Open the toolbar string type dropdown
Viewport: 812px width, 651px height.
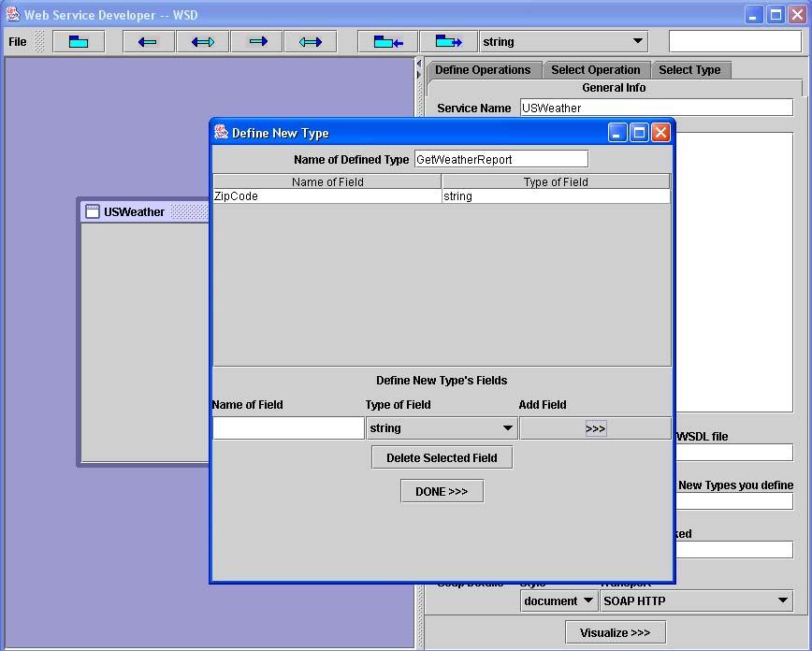(563, 41)
